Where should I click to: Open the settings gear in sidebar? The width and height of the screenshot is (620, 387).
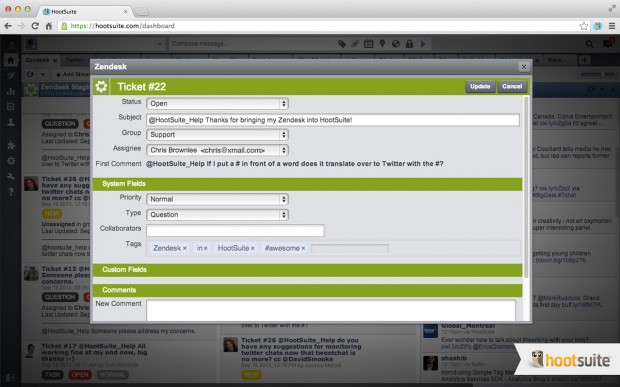tap(11, 161)
